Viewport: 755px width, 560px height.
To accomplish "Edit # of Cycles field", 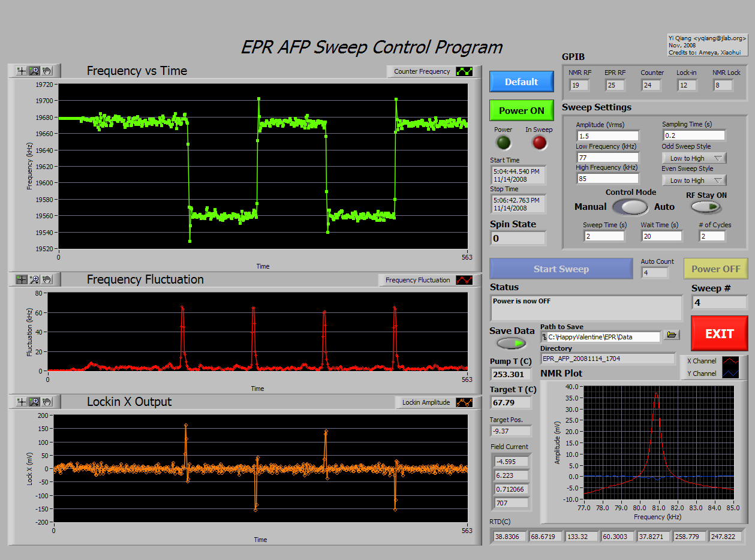I will pyautogui.click(x=712, y=236).
